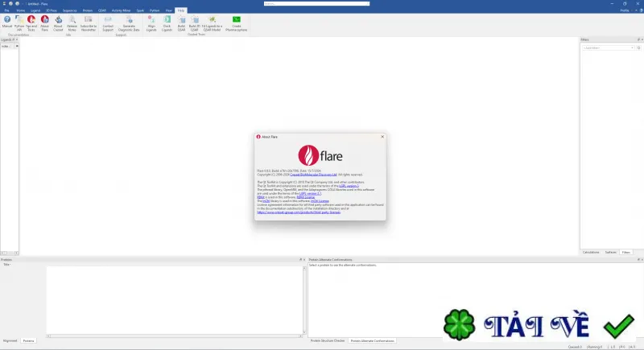Viewport: 644px width, 350px height.
Task: Close the About Flare dialog
Action: coord(382,137)
